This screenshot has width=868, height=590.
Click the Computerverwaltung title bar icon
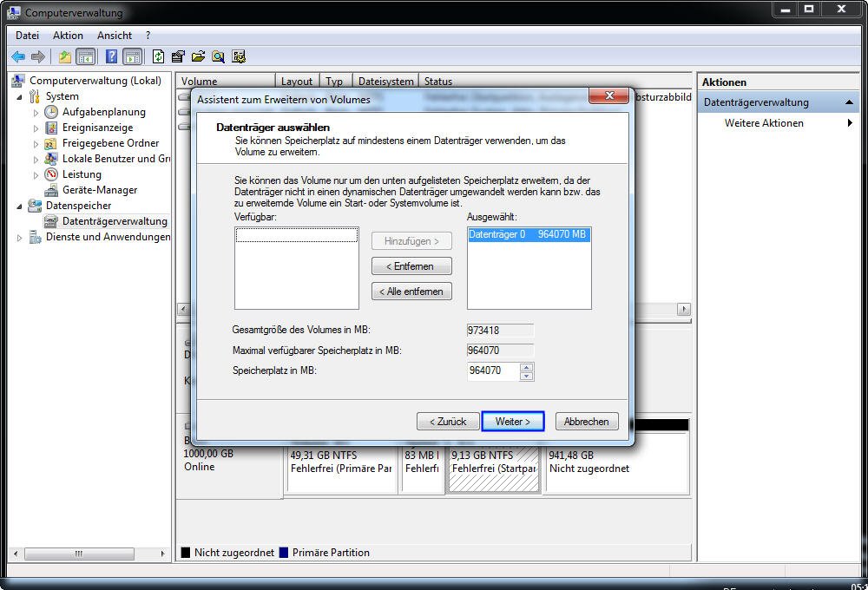[13, 11]
